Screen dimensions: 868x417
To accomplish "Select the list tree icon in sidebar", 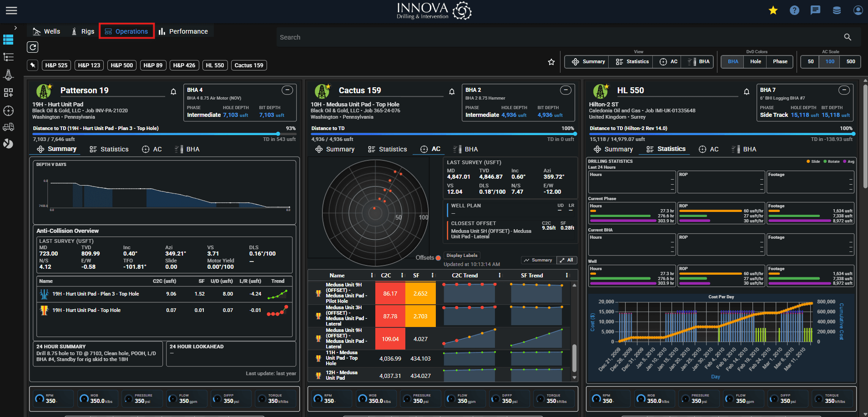I will point(8,57).
